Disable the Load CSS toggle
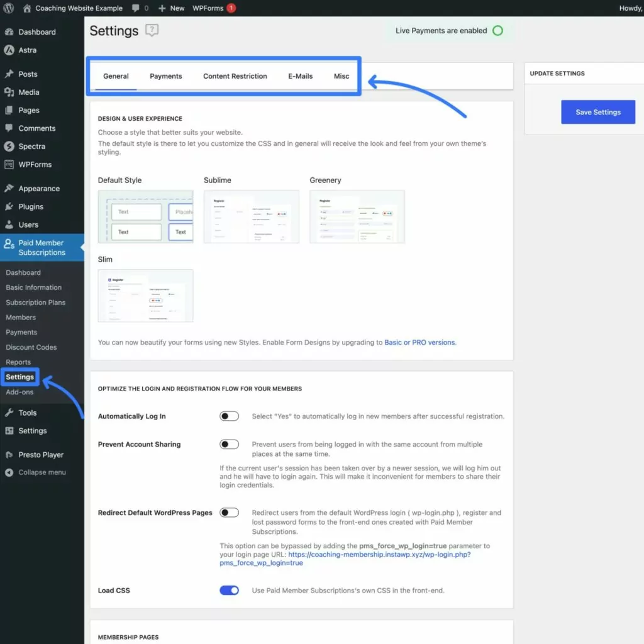 pyautogui.click(x=229, y=590)
